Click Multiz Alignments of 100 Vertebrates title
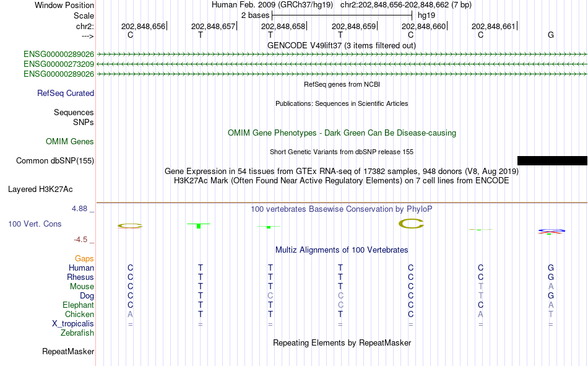 coord(342,250)
